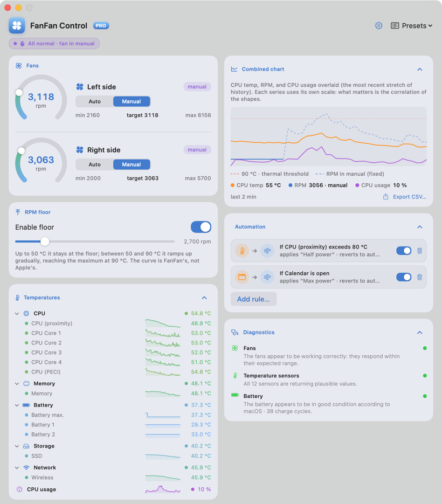
Task: Click the FanFan Control app logo
Action: (x=17, y=25)
